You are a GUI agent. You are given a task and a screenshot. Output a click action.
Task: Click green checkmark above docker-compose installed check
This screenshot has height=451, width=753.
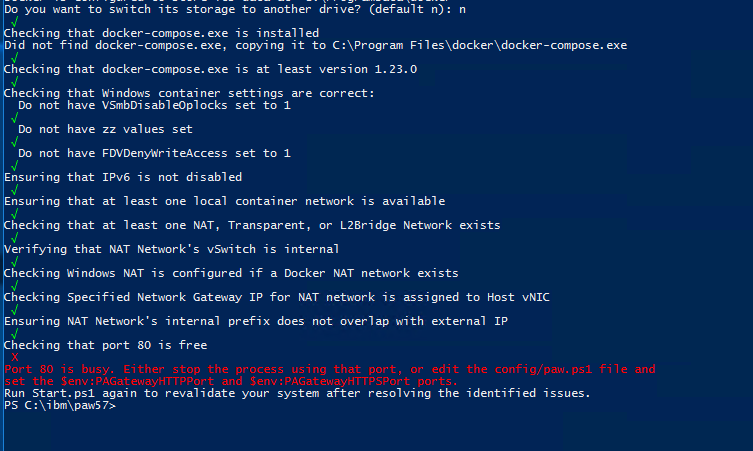click(14, 22)
